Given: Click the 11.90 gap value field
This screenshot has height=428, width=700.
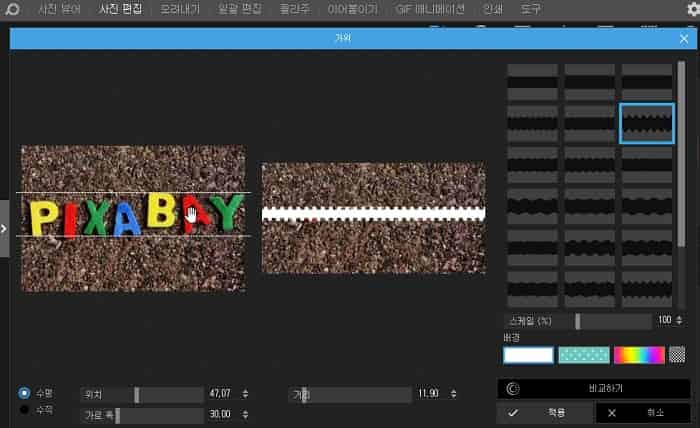Looking at the screenshot, I should [x=429, y=394].
